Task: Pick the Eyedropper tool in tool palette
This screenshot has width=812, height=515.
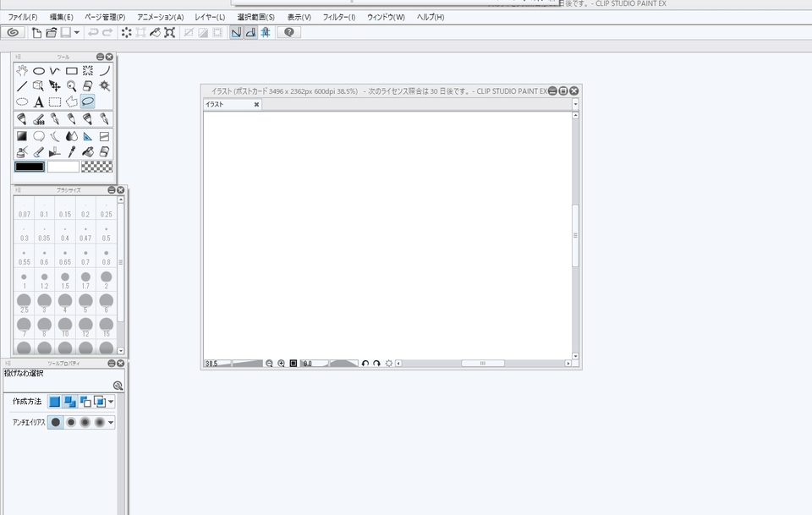Action: pyautogui.click(x=72, y=151)
